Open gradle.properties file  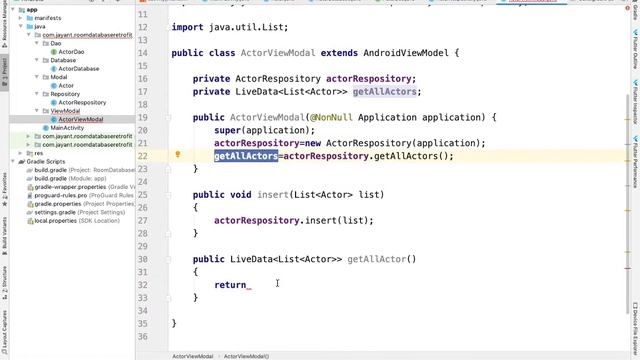click(x=80, y=204)
